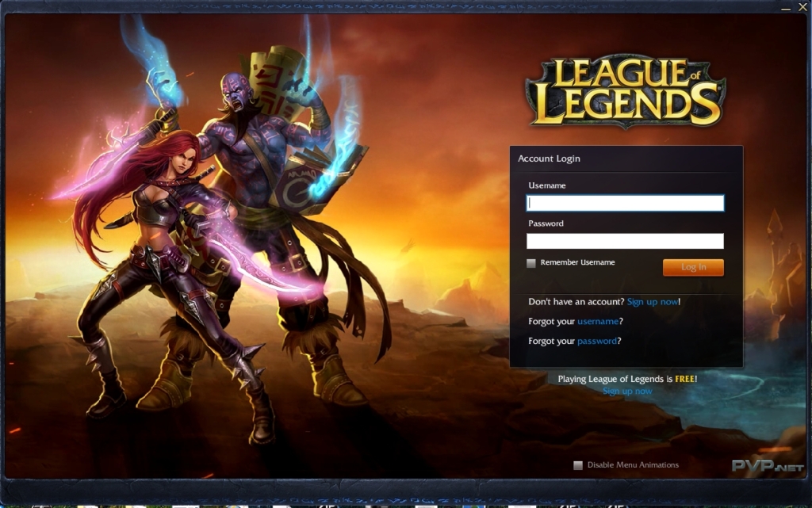Screen dimensions: 812x508
Task: Open 'Sign up now' link below FREE message
Action: 627,391
